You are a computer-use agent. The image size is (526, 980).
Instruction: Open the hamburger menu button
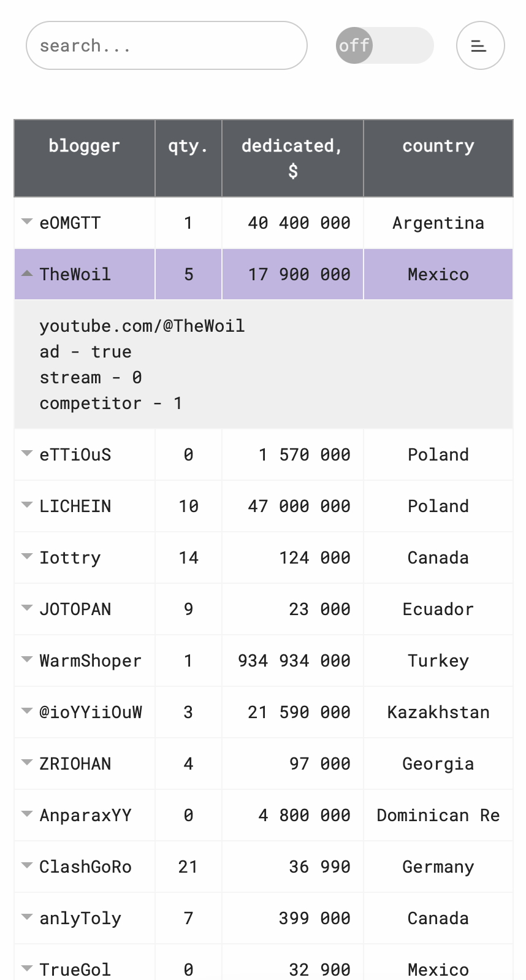coord(480,45)
